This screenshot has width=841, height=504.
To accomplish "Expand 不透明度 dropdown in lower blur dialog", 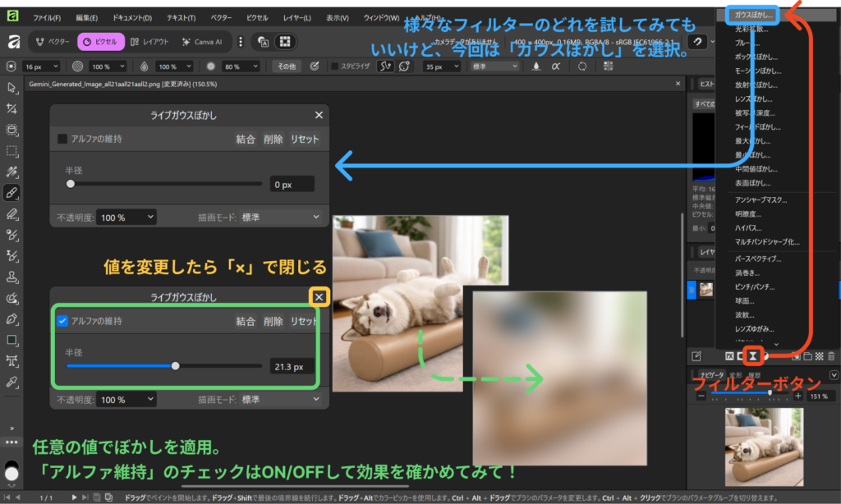I will (126, 400).
